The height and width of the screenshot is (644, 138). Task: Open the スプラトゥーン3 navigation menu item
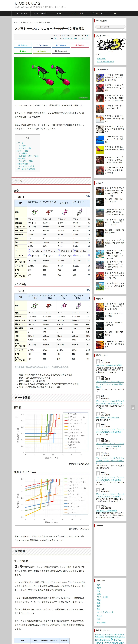97,14
